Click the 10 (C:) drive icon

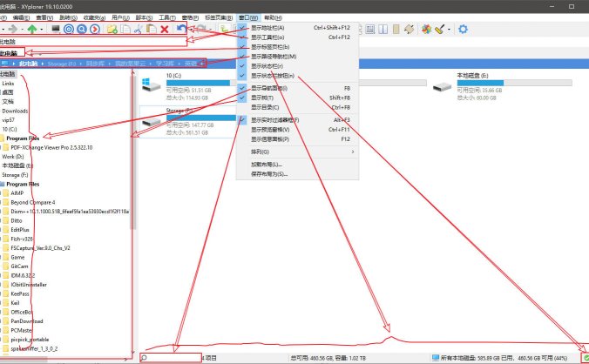coord(151,86)
